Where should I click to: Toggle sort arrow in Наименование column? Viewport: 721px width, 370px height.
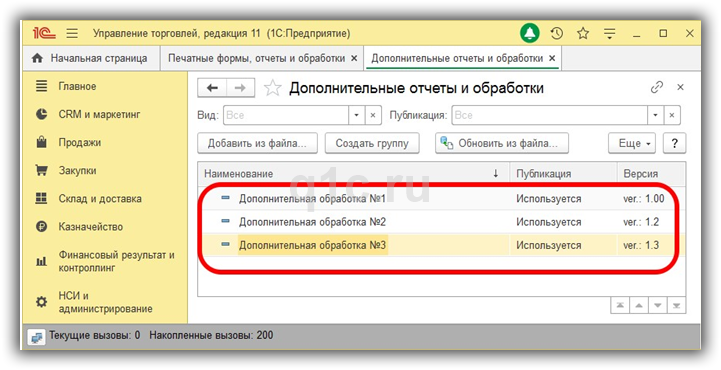(496, 174)
